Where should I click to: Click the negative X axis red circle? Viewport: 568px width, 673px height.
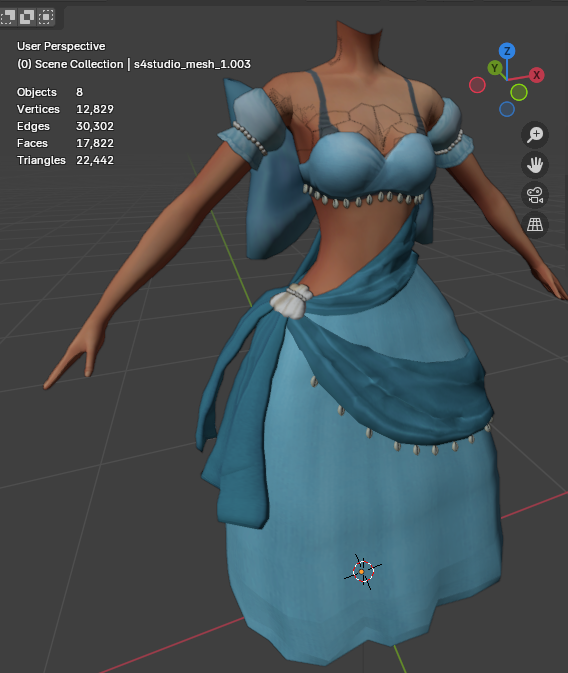pyautogui.click(x=477, y=85)
